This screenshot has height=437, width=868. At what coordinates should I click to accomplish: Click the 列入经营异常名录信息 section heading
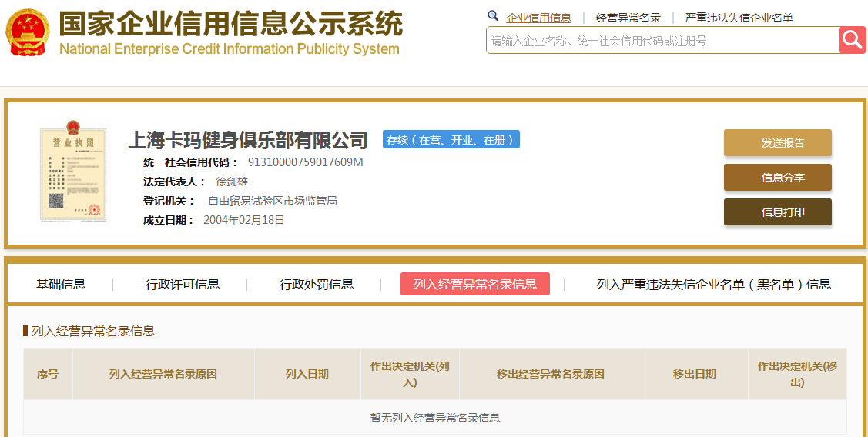click(x=93, y=332)
